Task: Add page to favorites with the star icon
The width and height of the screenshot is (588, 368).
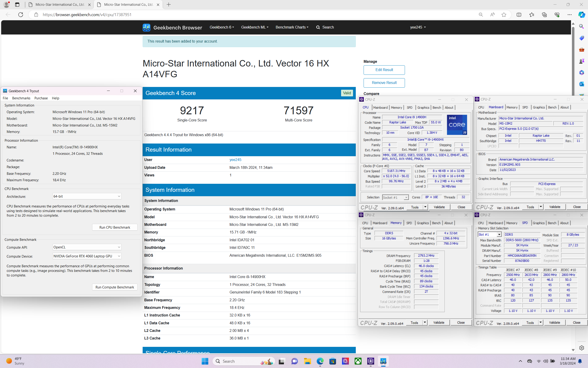Action: point(504,14)
